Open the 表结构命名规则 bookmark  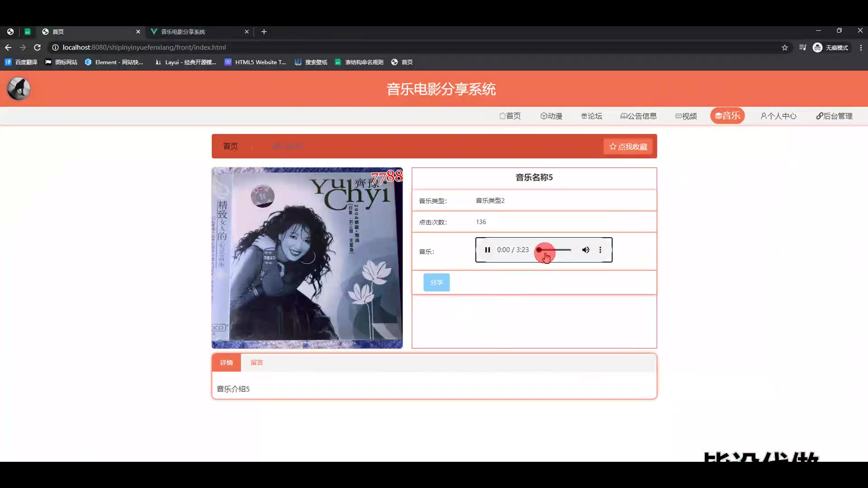359,62
